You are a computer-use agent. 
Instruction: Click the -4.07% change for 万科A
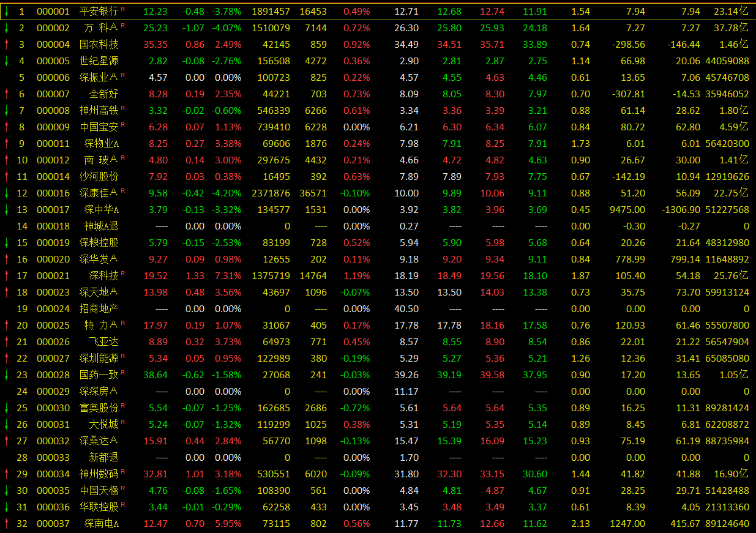point(226,28)
